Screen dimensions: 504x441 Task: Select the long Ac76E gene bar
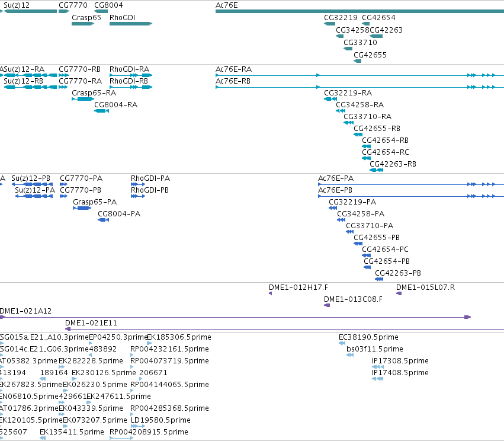(x=359, y=11)
